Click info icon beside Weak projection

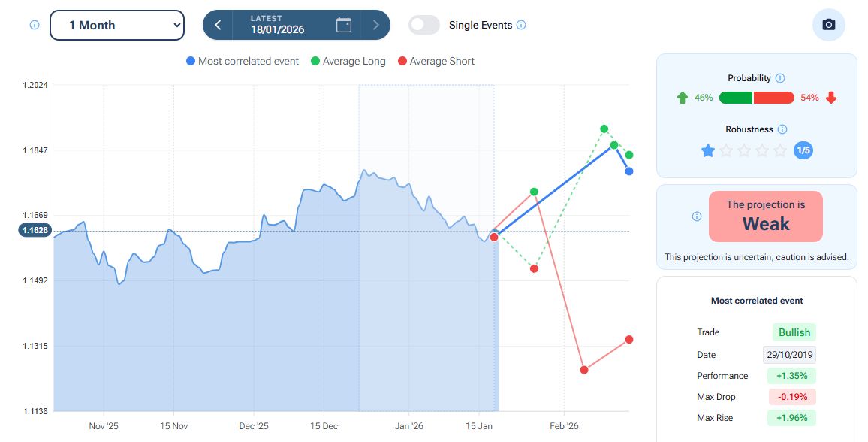[696, 216]
